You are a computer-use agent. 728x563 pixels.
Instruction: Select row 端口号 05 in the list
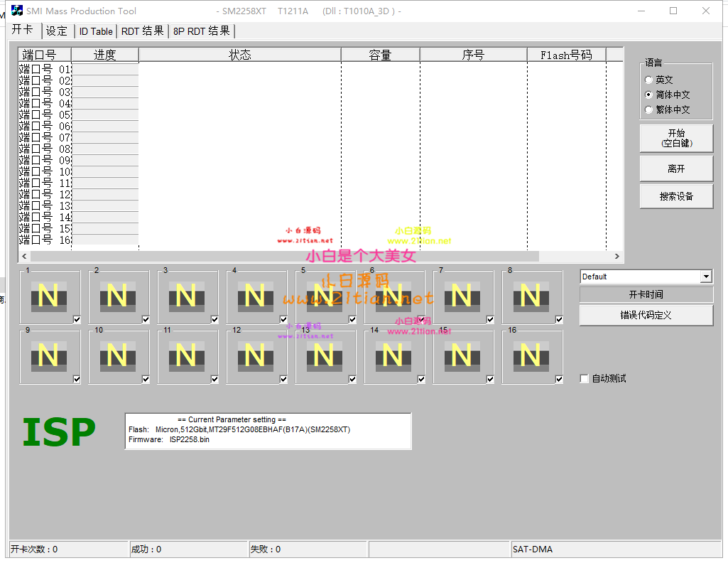pos(45,114)
